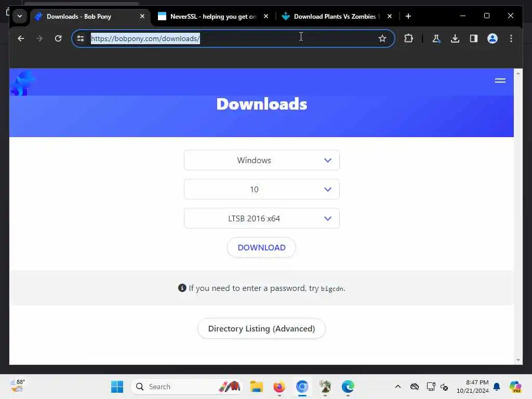Screen dimensions: 532x399
Task: Click the page scrollbar down arrow
Action: pos(518,360)
